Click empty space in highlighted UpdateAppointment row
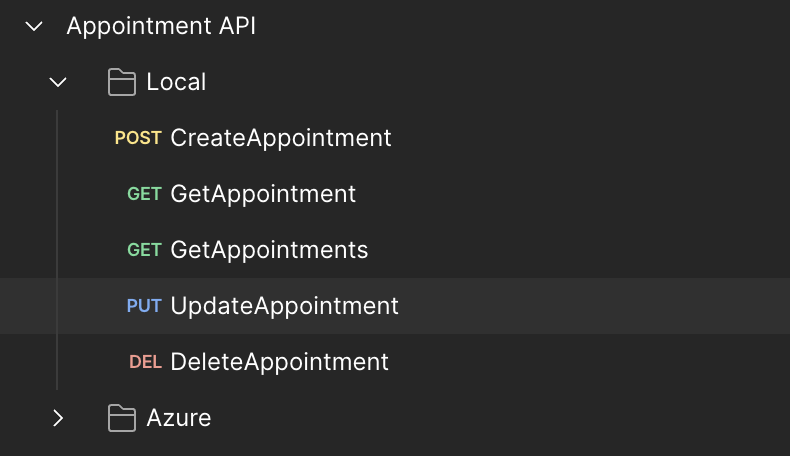 pos(595,306)
